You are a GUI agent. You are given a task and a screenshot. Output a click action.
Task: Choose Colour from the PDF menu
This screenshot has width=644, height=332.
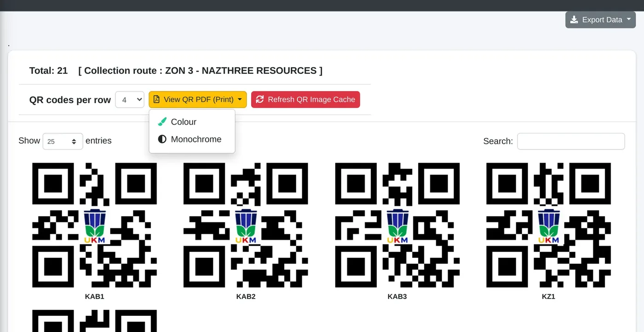[192, 122]
